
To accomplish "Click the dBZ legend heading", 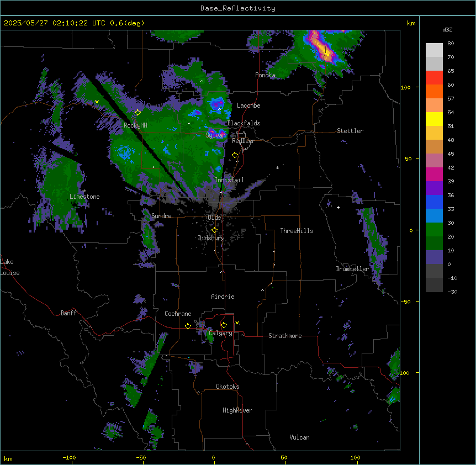I will point(447,30).
